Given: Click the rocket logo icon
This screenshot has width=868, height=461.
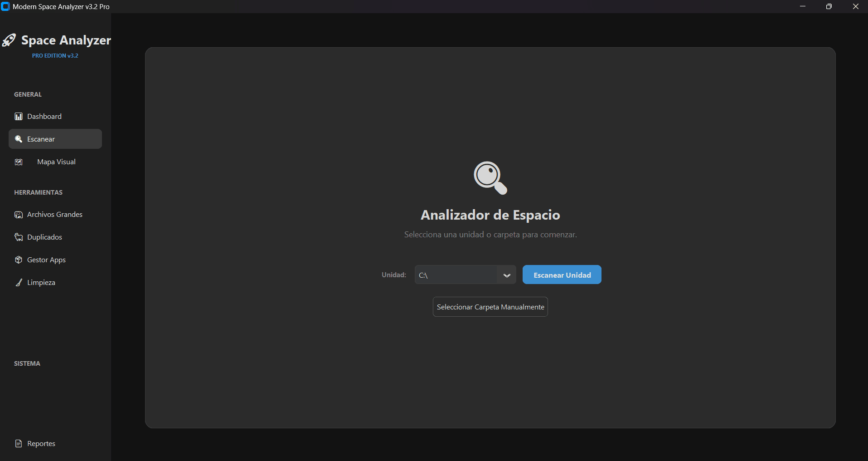Looking at the screenshot, I should 9,40.
